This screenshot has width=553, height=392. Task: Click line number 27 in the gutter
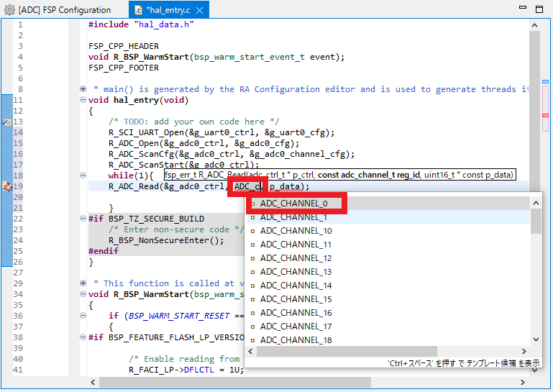[18, 273]
